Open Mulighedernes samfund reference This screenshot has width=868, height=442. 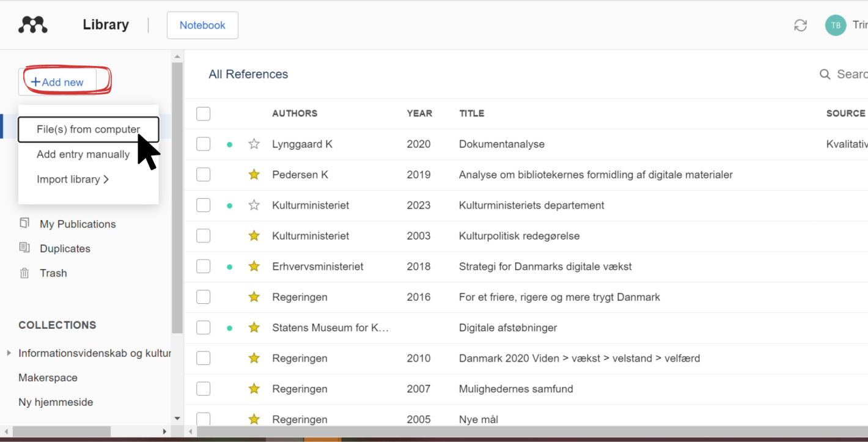pos(516,389)
